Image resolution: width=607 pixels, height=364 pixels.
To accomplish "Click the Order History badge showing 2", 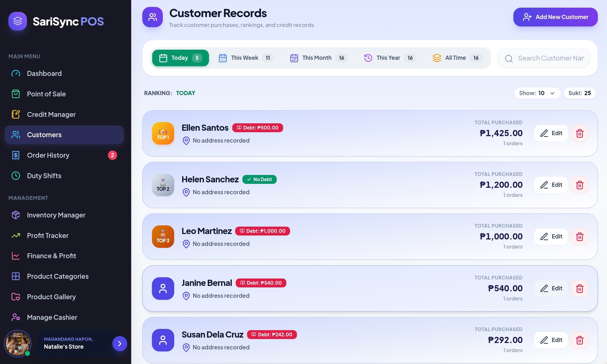I will 112,155.
